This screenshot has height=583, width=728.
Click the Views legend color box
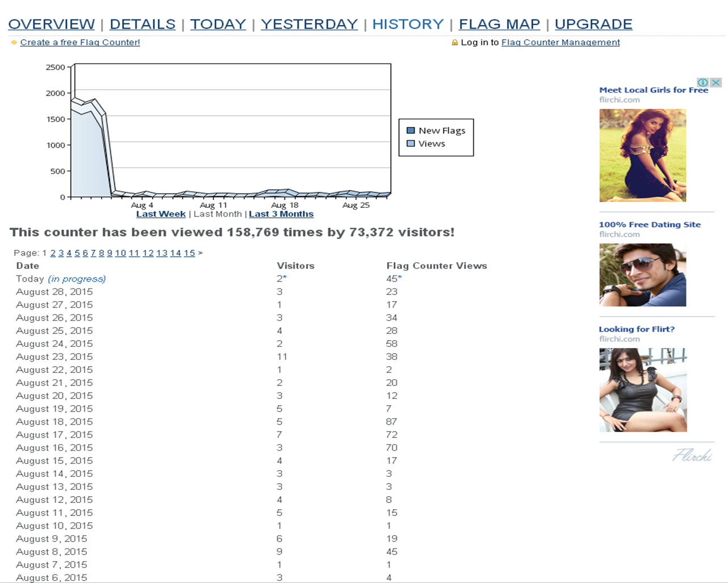pyautogui.click(x=411, y=144)
